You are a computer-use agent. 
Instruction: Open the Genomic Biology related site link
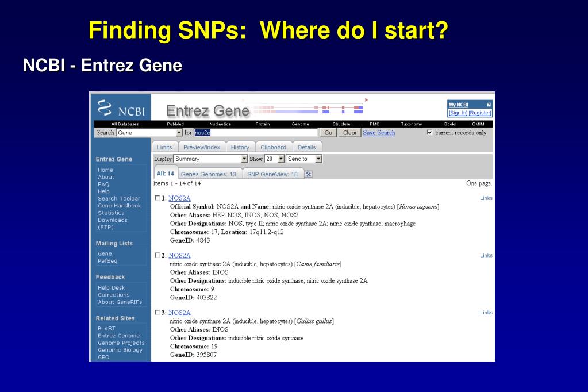[120, 350]
